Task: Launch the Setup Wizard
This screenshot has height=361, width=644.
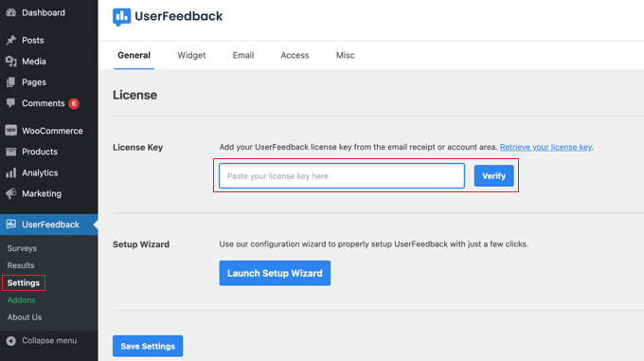Action: tap(275, 273)
